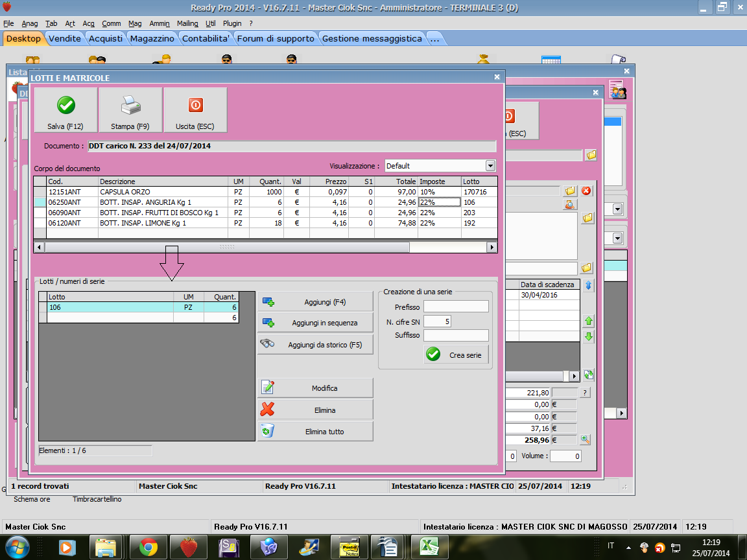Viewport: 747px width, 560px height.
Task: Open the Mailing menu
Action: [187, 23]
